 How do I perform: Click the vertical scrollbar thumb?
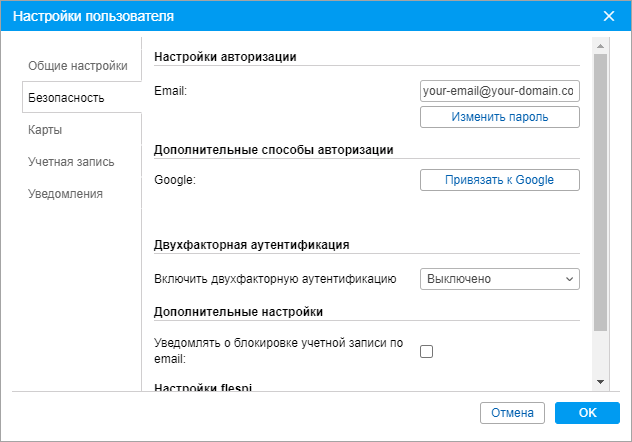(600, 190)
